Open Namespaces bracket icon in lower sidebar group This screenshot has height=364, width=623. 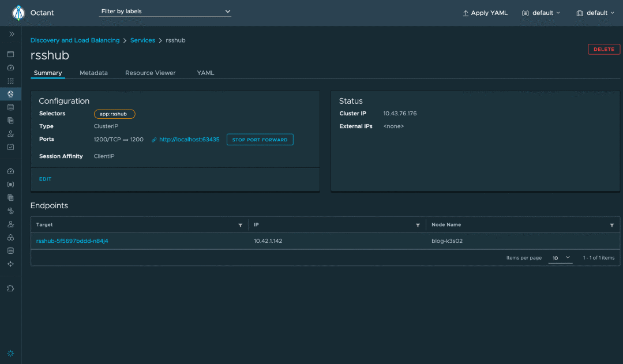pos(11,185)
